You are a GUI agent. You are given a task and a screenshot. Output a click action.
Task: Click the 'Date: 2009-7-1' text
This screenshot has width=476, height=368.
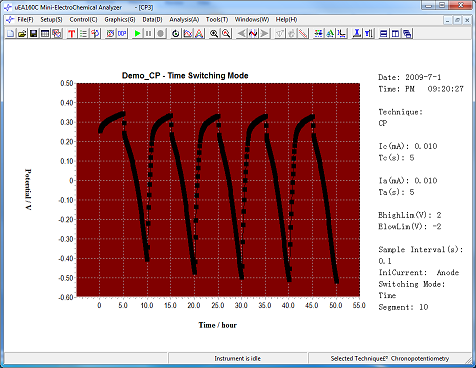(x=409, y=77)
